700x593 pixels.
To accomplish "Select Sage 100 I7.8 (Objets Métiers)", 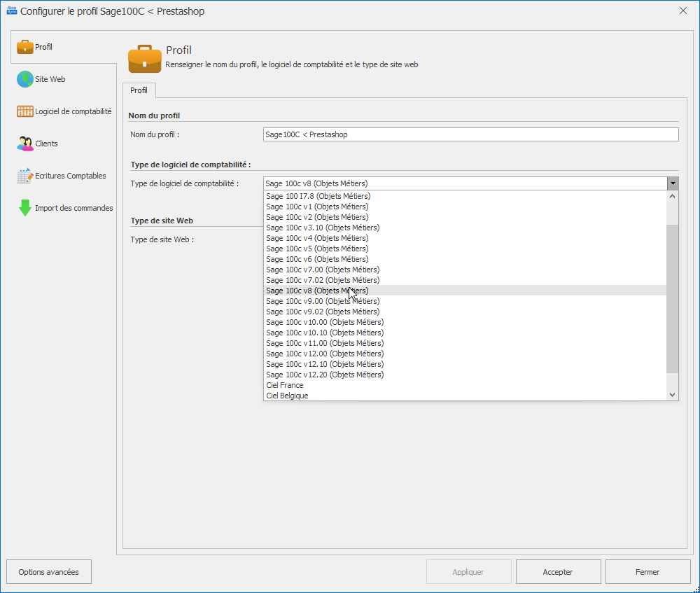I will click(465, 196).
